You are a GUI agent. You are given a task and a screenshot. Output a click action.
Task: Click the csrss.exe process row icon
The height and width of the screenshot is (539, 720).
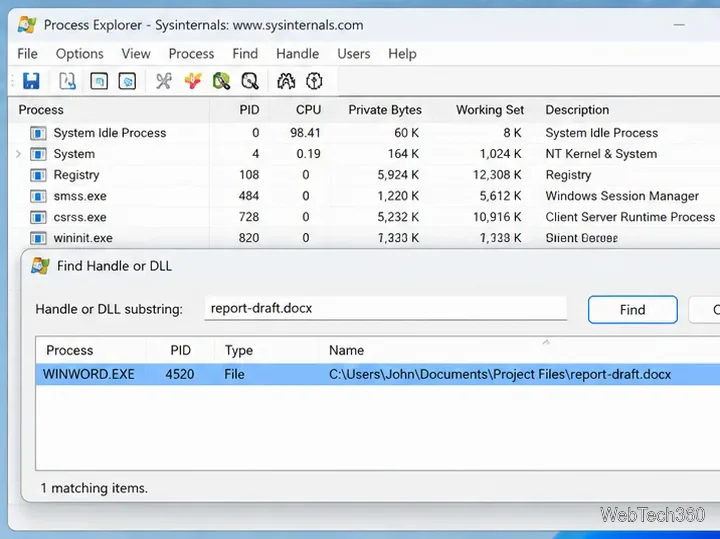click(x=38, y=217)
